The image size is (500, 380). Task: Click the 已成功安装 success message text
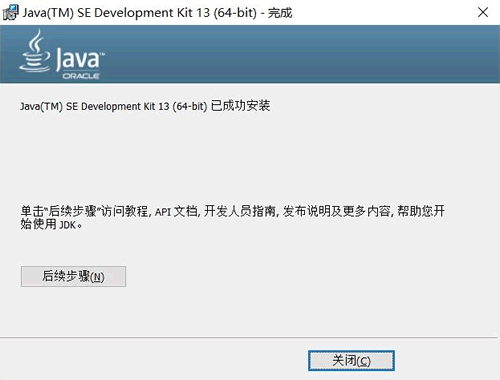coord(240,106)
